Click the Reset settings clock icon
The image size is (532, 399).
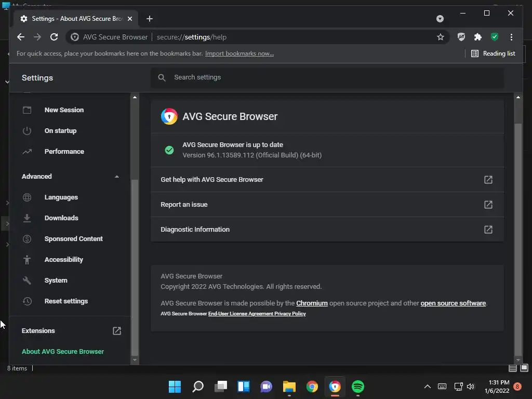[27, 301]
